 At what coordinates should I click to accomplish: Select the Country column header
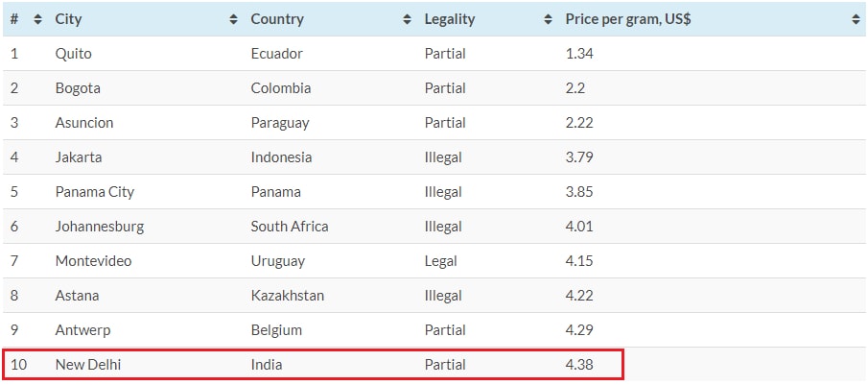[x=277, y=19]
